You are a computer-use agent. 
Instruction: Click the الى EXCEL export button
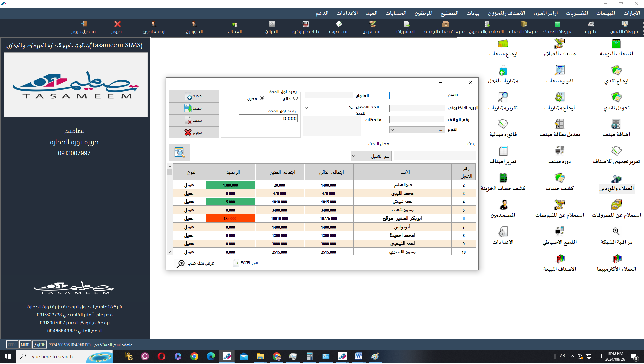point(245,263)
